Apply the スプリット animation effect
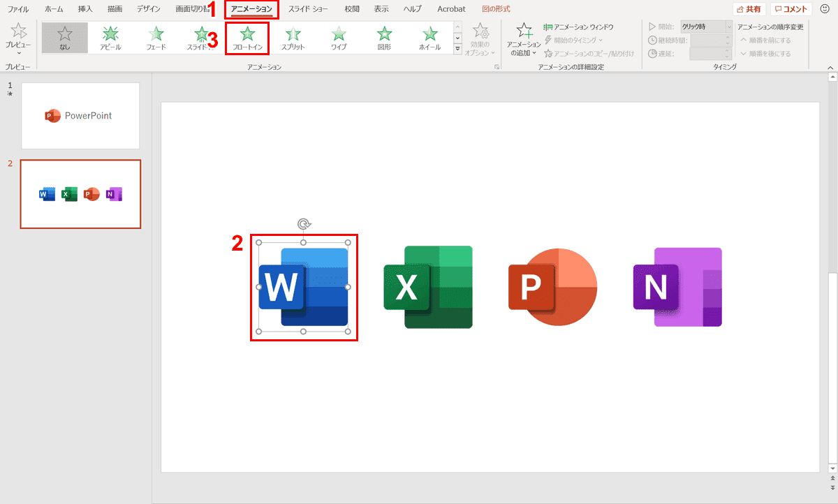 (293, 38)
